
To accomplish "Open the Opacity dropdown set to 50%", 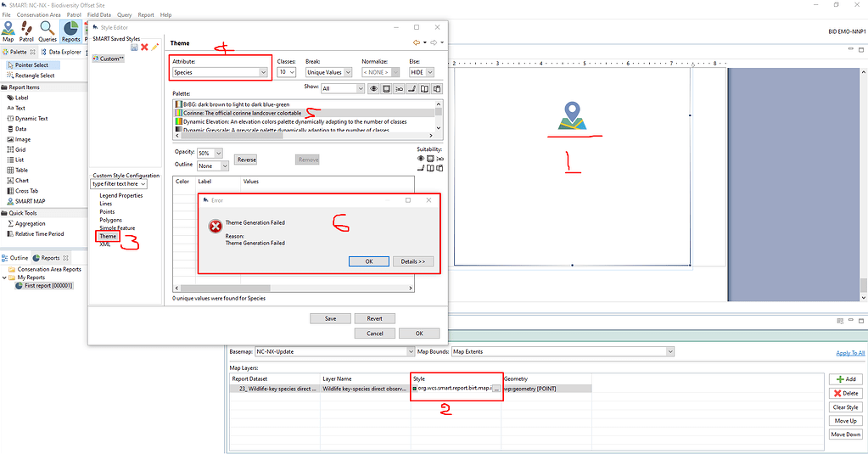I will (210, 153).
